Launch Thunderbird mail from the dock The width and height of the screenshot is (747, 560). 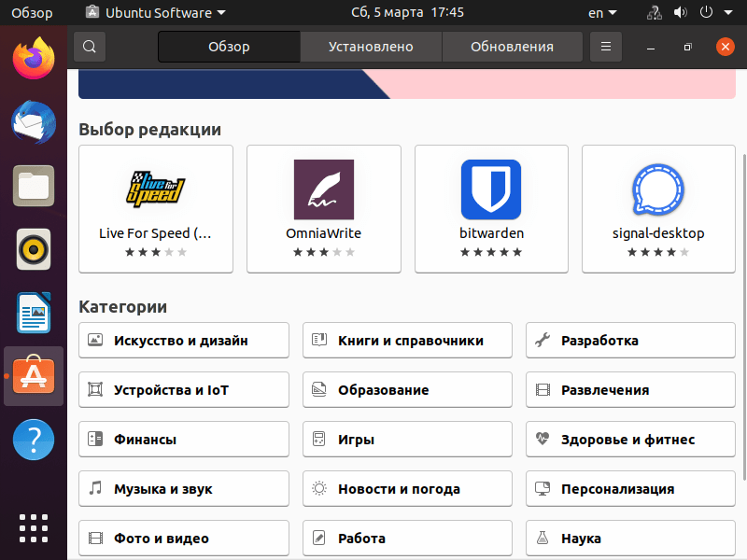point(33,122)
